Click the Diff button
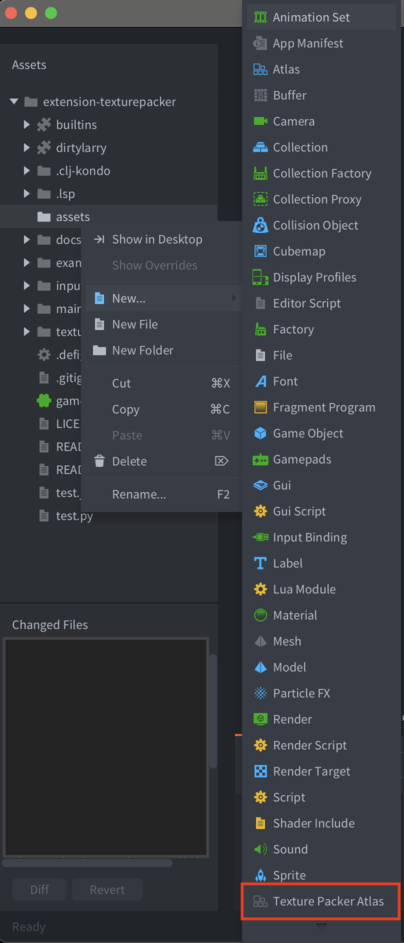The image size is (404, 943). coord(40,889)
